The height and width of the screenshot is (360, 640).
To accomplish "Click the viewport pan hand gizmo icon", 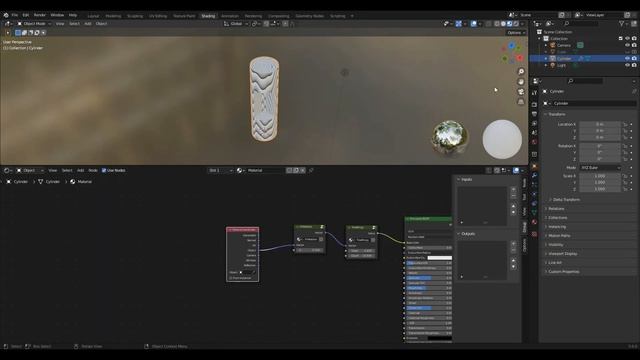I will point(521,82).
